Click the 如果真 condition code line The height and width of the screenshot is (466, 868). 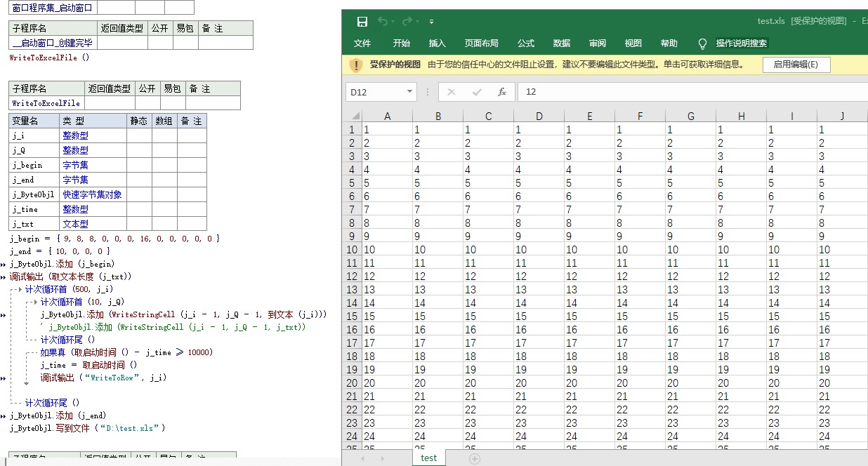126,352
